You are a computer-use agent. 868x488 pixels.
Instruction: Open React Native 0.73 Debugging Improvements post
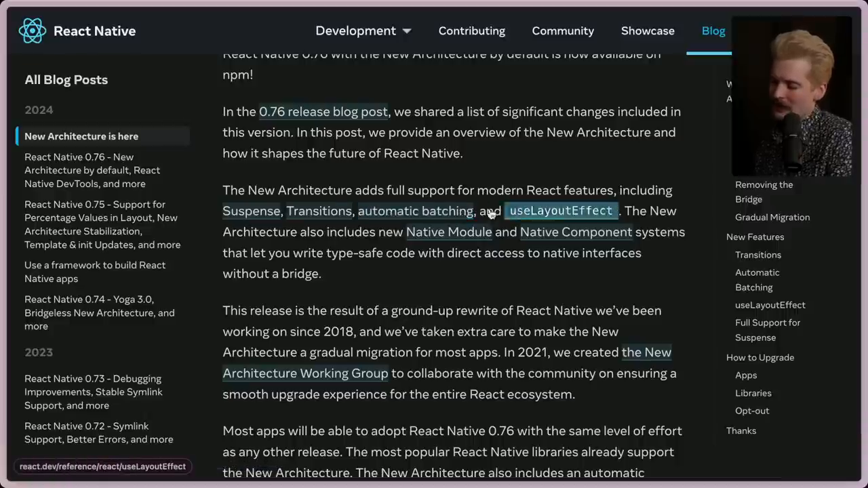coord(94,392)
